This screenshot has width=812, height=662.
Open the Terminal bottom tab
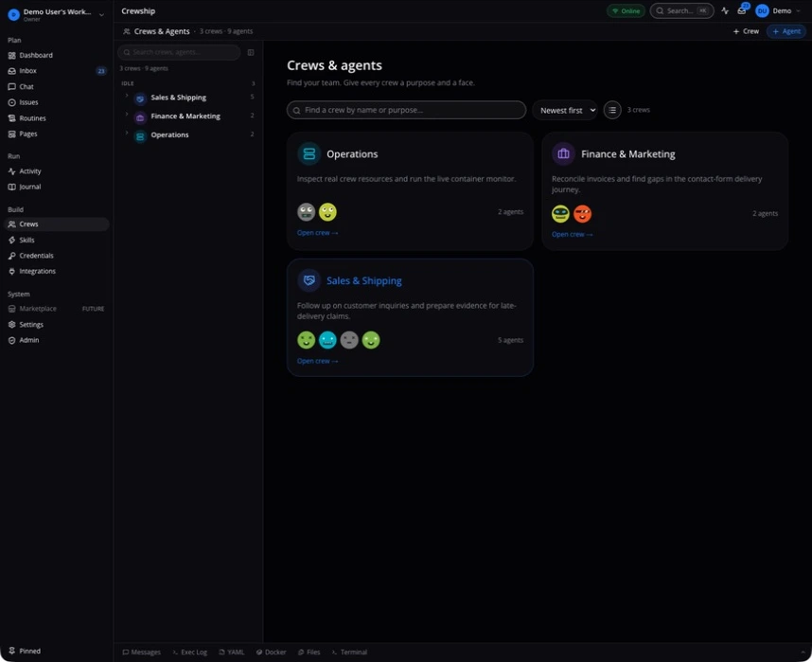tap(349, 653)
